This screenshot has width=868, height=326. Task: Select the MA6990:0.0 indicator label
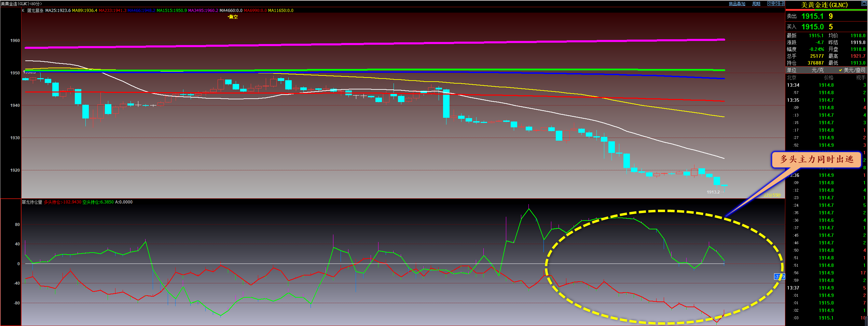(x=255, y=11)
